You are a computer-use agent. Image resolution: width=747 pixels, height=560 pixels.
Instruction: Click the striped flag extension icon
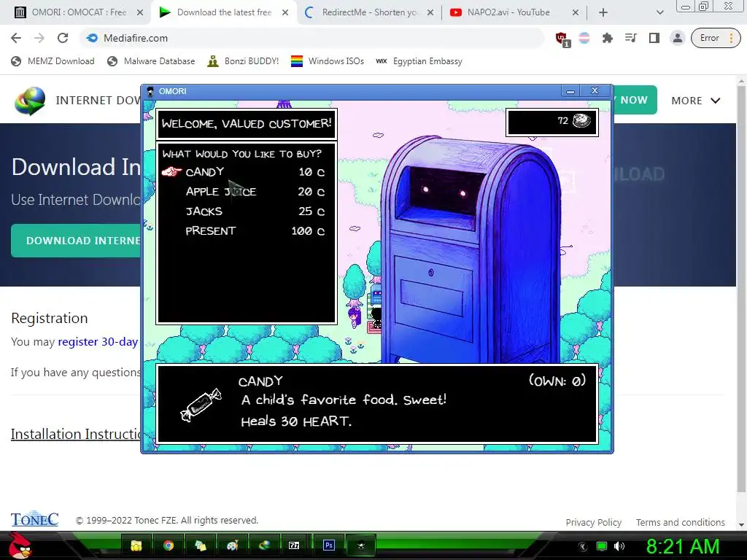584,38
